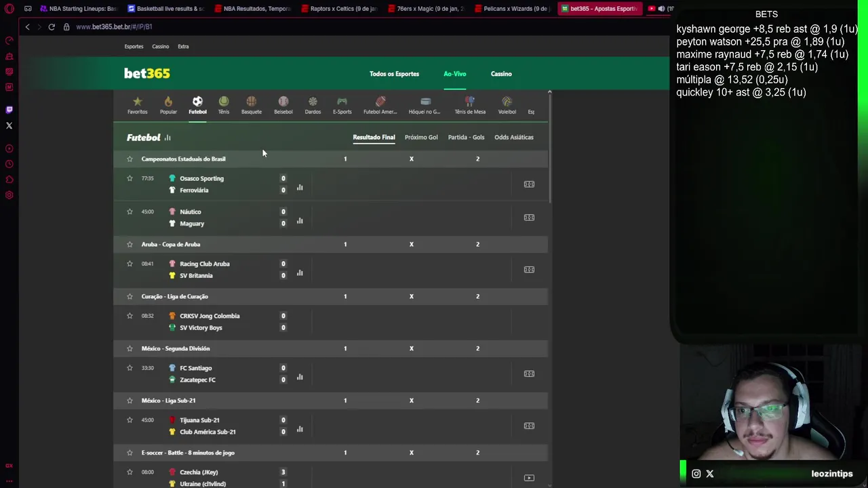This screenshot has height=488, width=868.
Task: Open the extensions cube icon in sidebar
Action: (x=9, y=180)
